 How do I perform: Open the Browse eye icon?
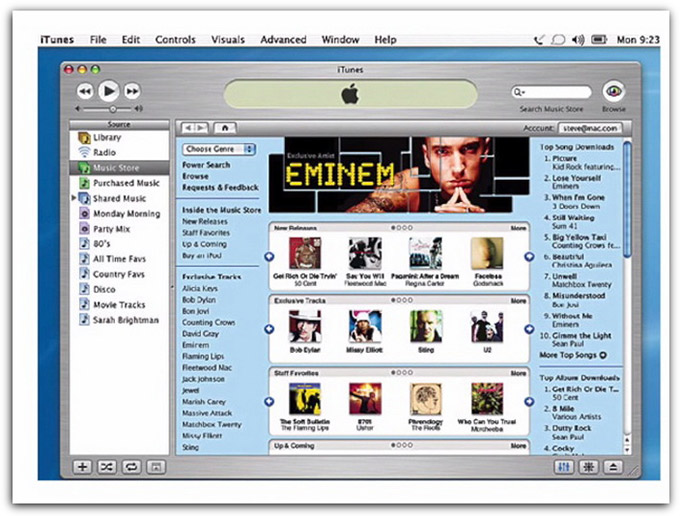click(x=614, y=91)
